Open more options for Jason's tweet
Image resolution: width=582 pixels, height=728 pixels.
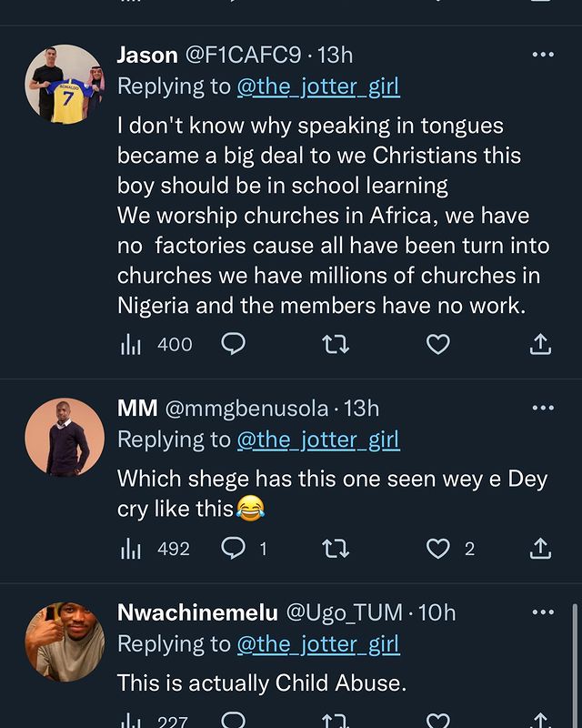tap(543, 55)
